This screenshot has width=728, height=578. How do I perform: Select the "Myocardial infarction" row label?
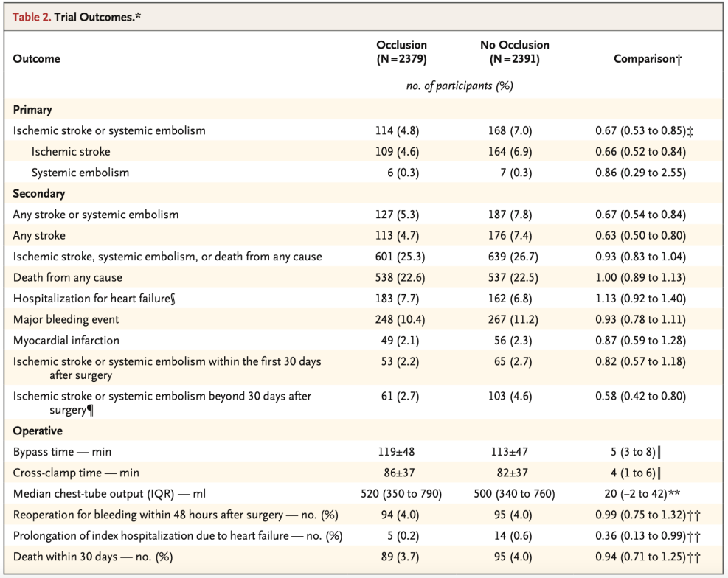point(66,341)
